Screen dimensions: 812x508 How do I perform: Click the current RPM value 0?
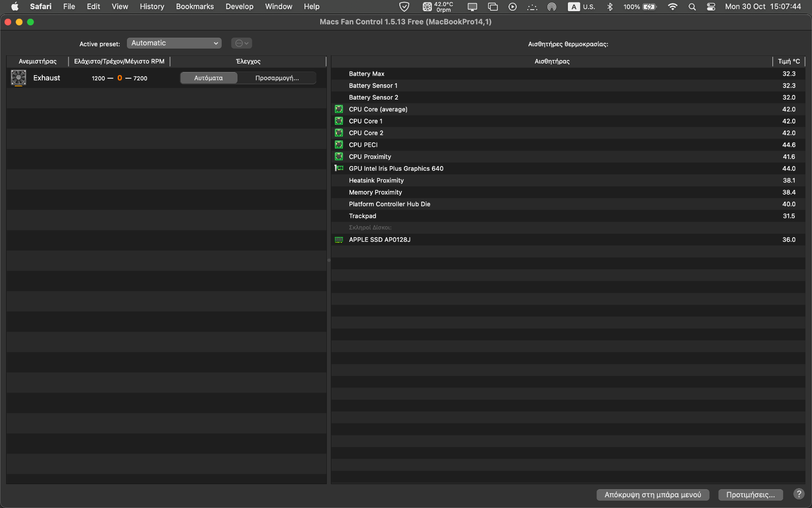[120, 78]
